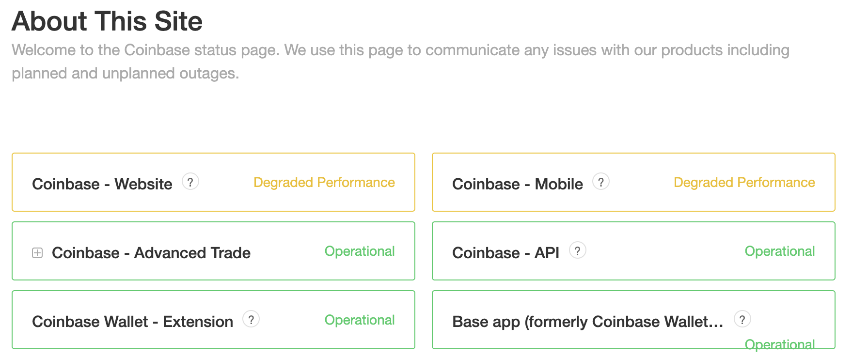This screenshot has width=868, height=357.
Task: Click the Degraded Performance status text for Mobile
Action: (x=744, y=183)
